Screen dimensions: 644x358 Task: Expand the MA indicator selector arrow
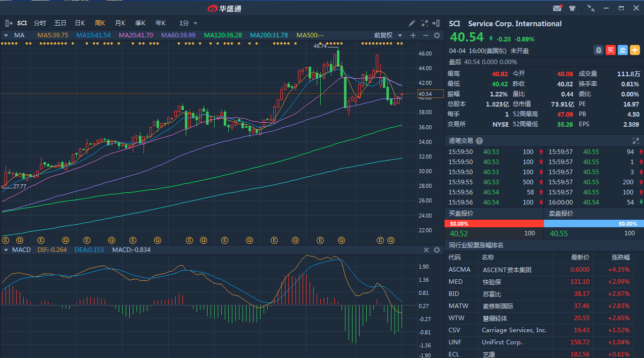(6, 35)
